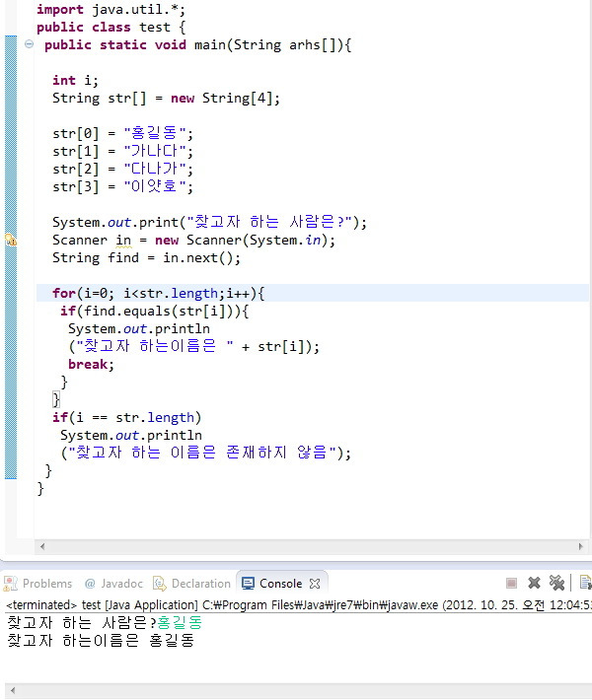Click the str[0] = "홍길동" line
Image resolution: width=592 pixels, height=700 pixels.
point(123,133)
